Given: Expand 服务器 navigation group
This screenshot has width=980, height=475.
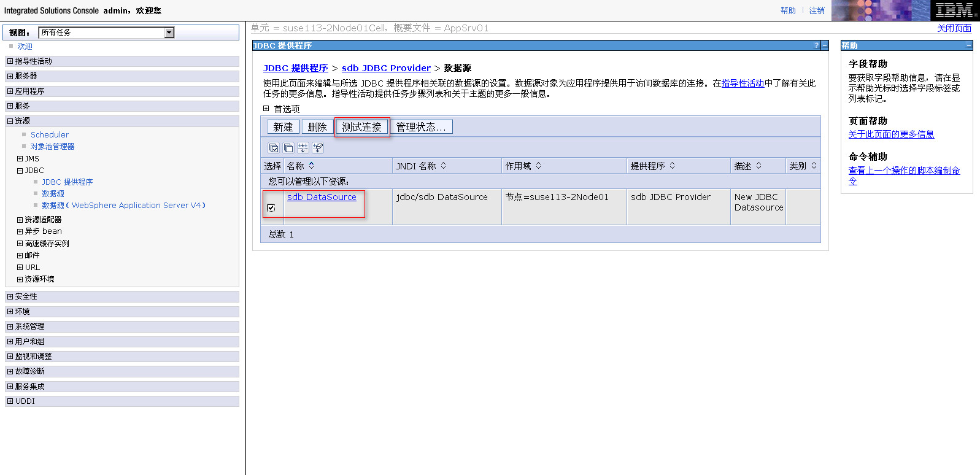Looking at the screenshot, I should point(10,76).
